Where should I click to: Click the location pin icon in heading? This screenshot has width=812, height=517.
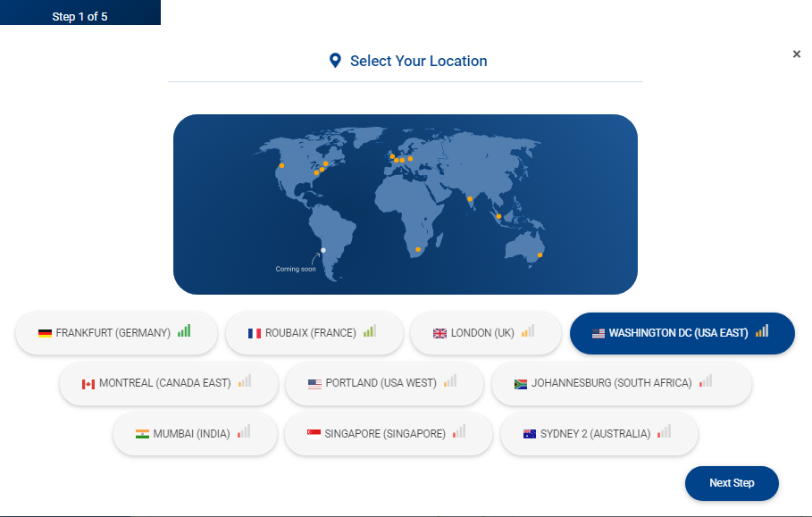pyautogui.click(x=335, y=61)
